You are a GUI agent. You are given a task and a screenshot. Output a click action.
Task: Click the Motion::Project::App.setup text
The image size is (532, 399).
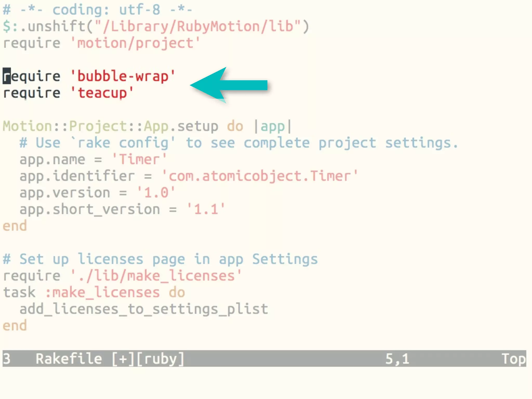tap(110, 126)
